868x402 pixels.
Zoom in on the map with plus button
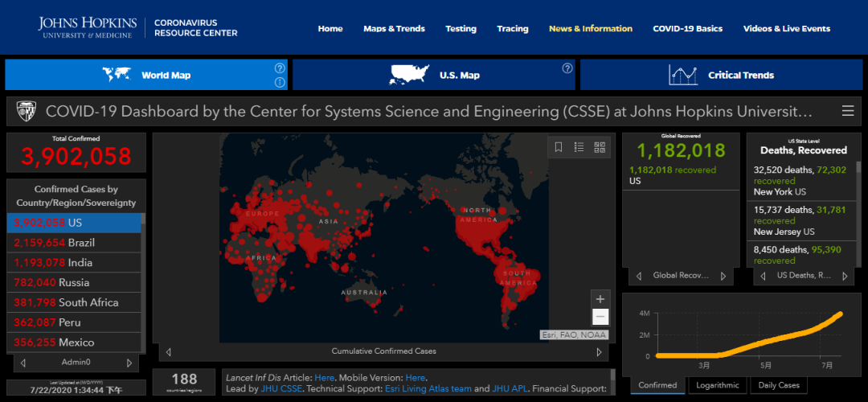click(600, 299)
